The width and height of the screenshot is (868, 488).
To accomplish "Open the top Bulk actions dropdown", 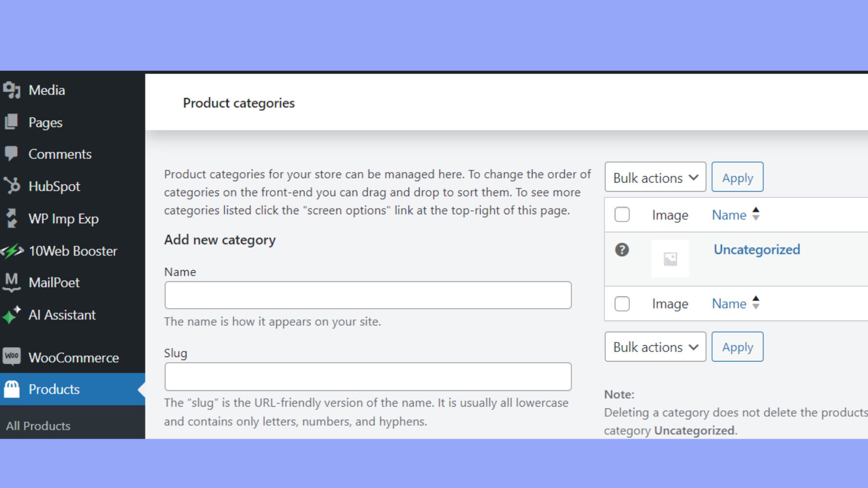I will [x=655, y=177].
